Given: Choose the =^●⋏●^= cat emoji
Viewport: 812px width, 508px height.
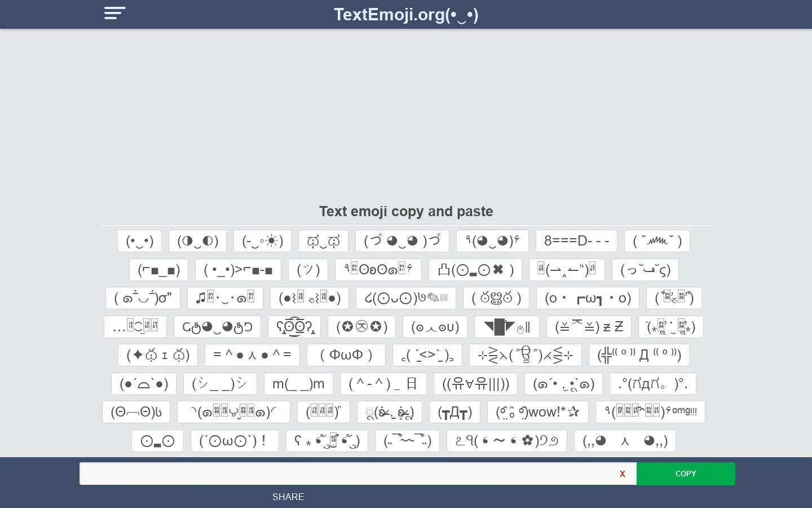Looking at the screenshot, I should pyautogui.click(x=253, y=355).
